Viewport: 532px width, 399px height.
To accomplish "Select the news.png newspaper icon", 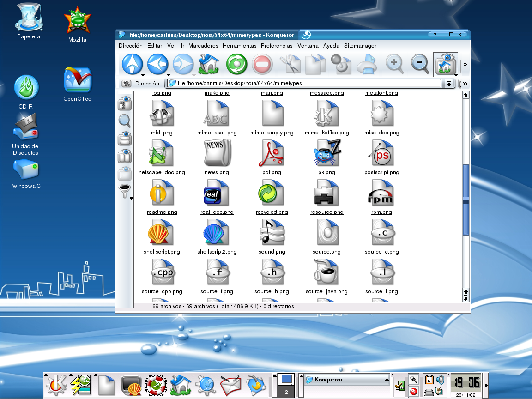I will coord(217,153).
